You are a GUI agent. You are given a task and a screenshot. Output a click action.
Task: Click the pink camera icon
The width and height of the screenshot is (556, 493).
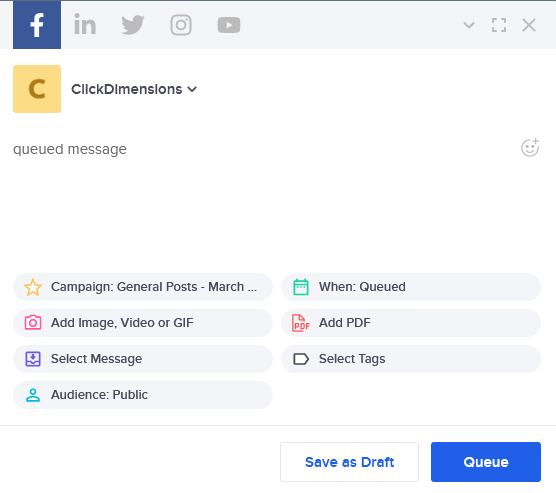(33, 323)
